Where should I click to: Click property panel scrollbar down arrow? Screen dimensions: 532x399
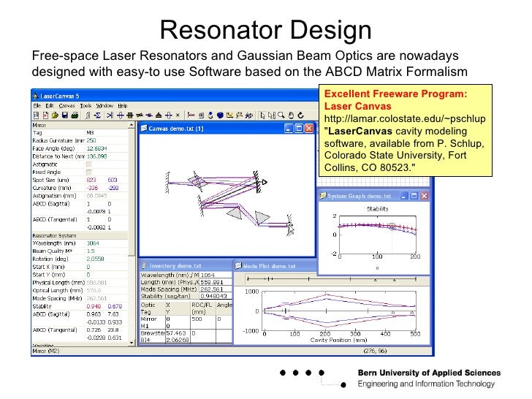(x=132, y=343)
